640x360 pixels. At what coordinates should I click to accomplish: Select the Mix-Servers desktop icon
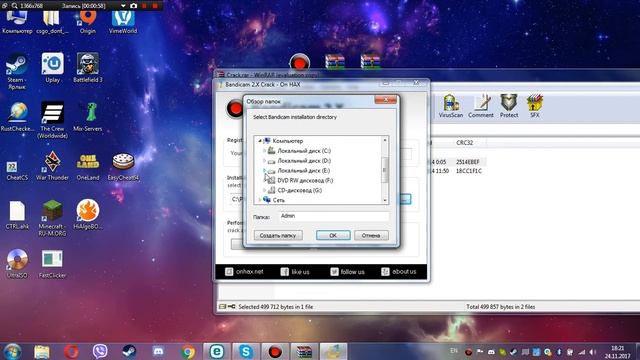tap(88, 117)
